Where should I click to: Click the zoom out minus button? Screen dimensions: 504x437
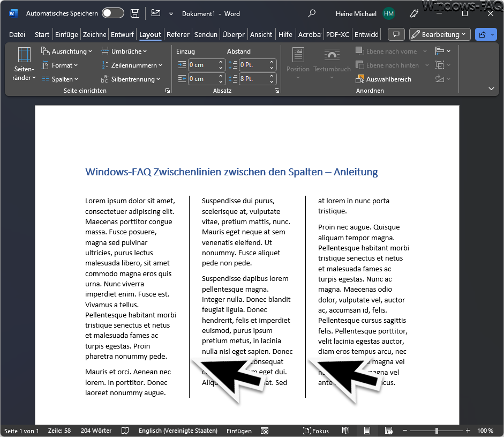coord(405,431)
